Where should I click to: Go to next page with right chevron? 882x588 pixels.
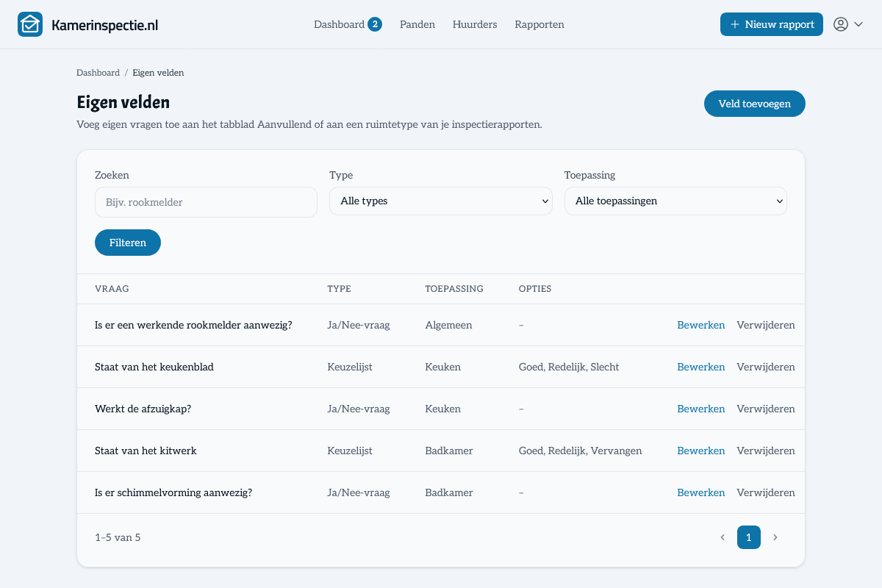tap(775, 537)
